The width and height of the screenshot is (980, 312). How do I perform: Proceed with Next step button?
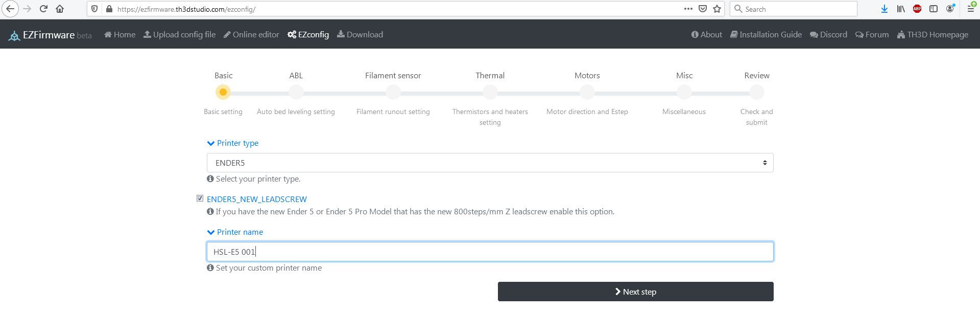[636, 292]
